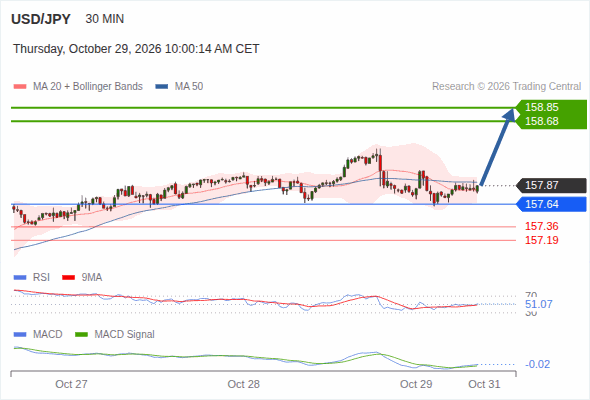590x400 pixels.
Task: Click the MA 50 legend swatch
Action: coord(162,87)
